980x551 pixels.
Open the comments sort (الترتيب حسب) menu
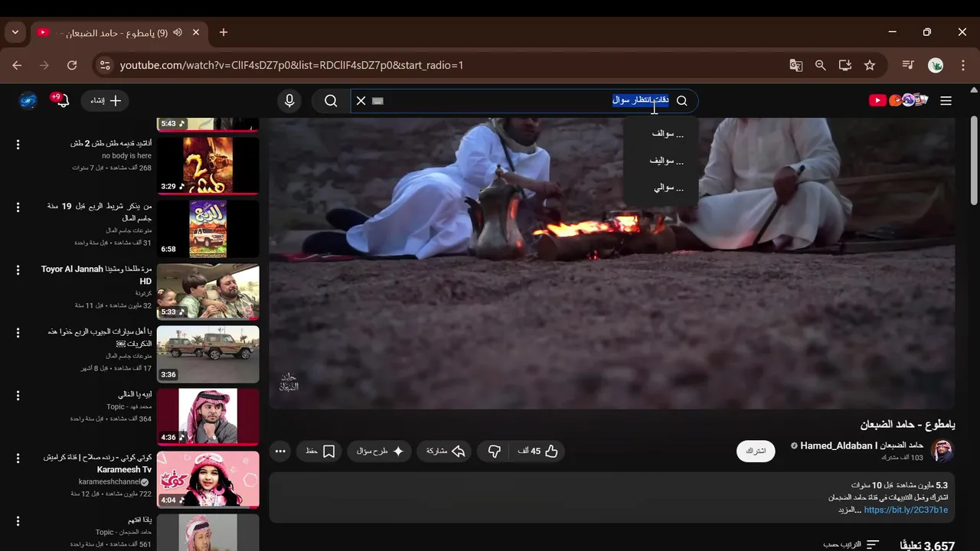coord(851,545)
